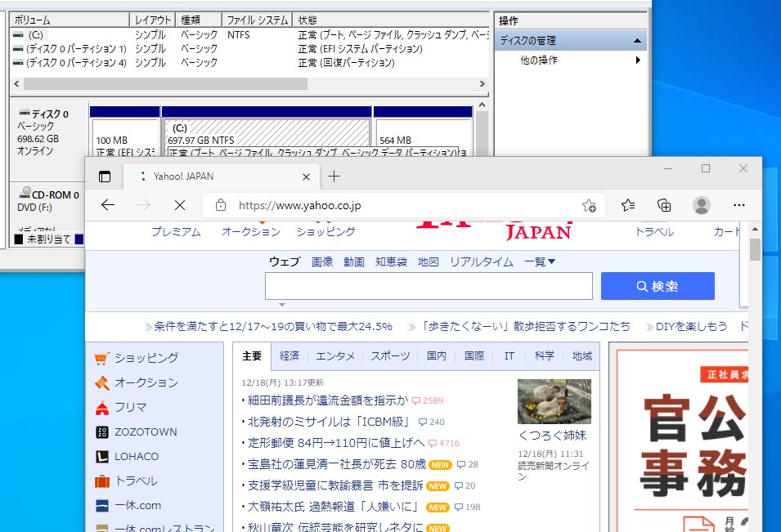Click the Yahoo JAPAN logo
Viewport: 781px width, 532px height.
tap(494, 231)
